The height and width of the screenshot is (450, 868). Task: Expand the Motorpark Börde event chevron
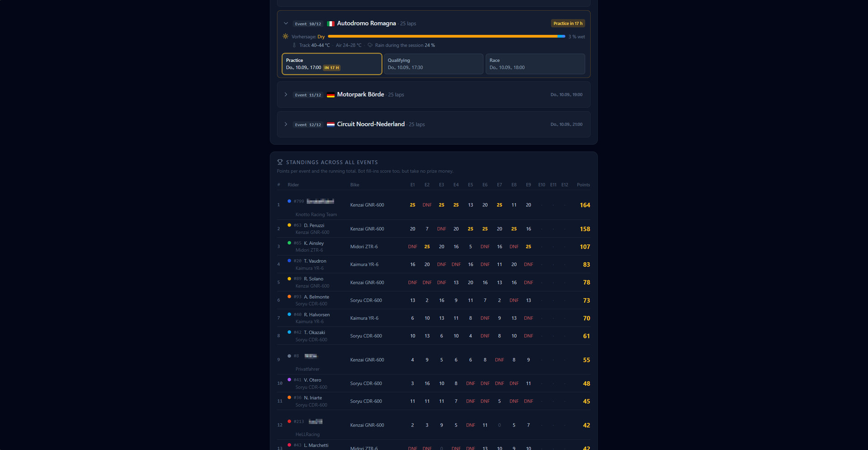click(286, 95)
